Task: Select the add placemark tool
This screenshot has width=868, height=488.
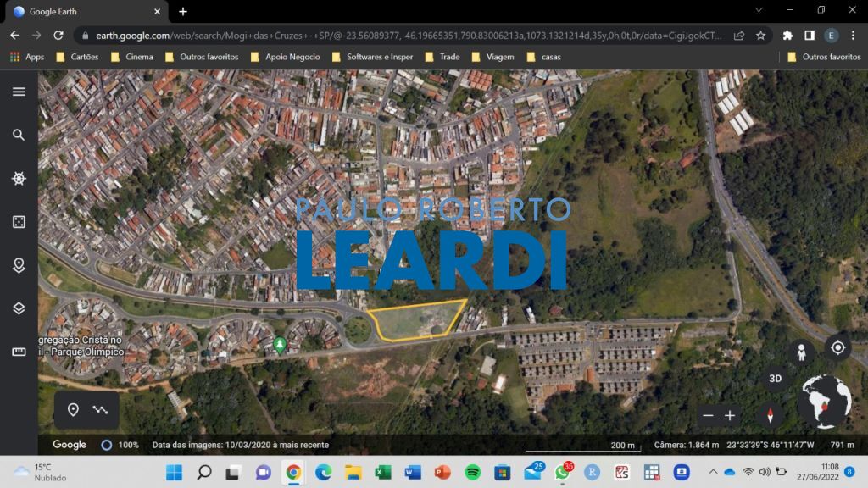Action: [x=73, y=409]
